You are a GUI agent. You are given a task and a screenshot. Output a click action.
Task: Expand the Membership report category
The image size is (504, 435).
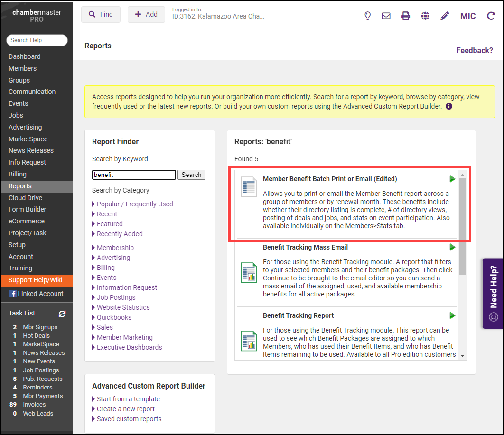click(x=115, y=248)
